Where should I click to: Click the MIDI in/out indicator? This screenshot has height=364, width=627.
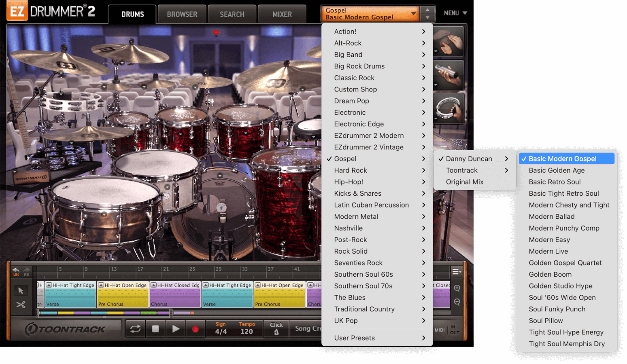pyautogui.click(x=447, y=330)
